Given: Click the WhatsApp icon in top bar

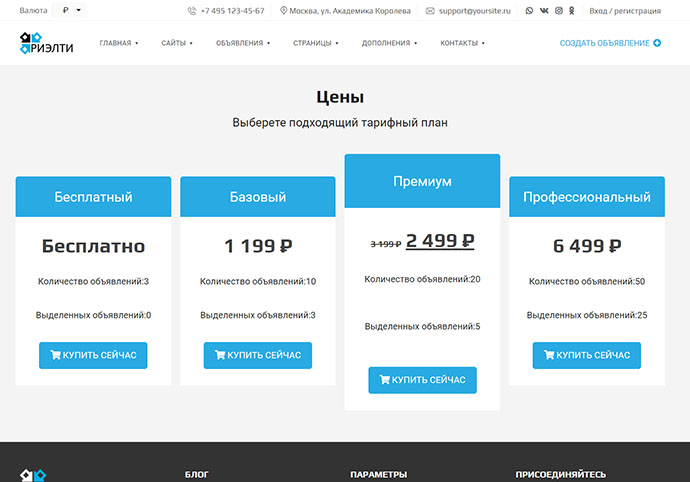Looking at the screenshot, I should point(530,11).
